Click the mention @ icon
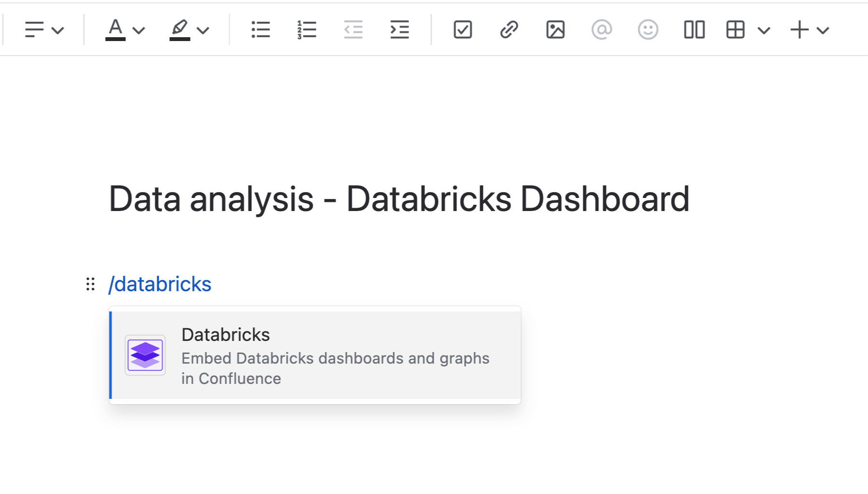 pos(602,30)
